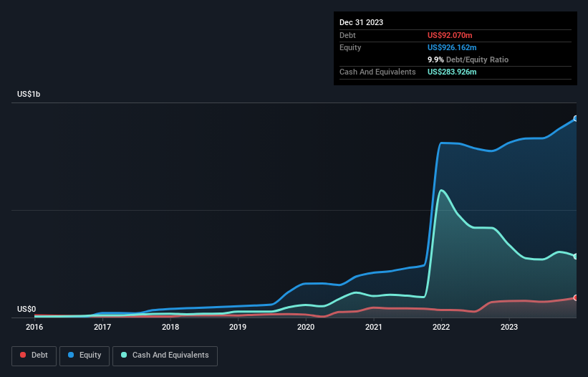Click the Debt value US$92.070m

click(450, 35)
